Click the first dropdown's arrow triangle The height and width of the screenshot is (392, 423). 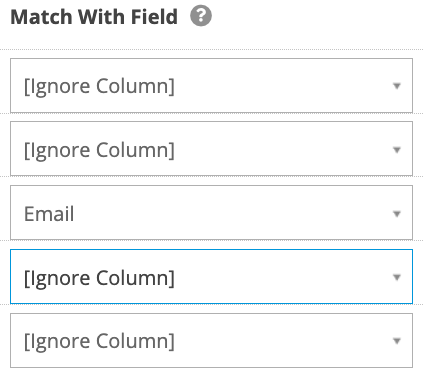pyautogui.click(x=396, y=86)
